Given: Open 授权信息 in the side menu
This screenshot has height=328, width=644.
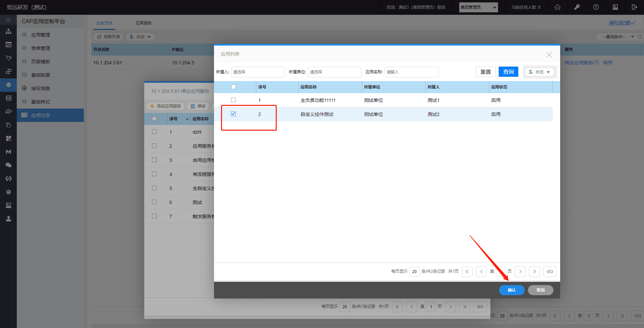Looking at the screenshot, I should coord(50,88).
